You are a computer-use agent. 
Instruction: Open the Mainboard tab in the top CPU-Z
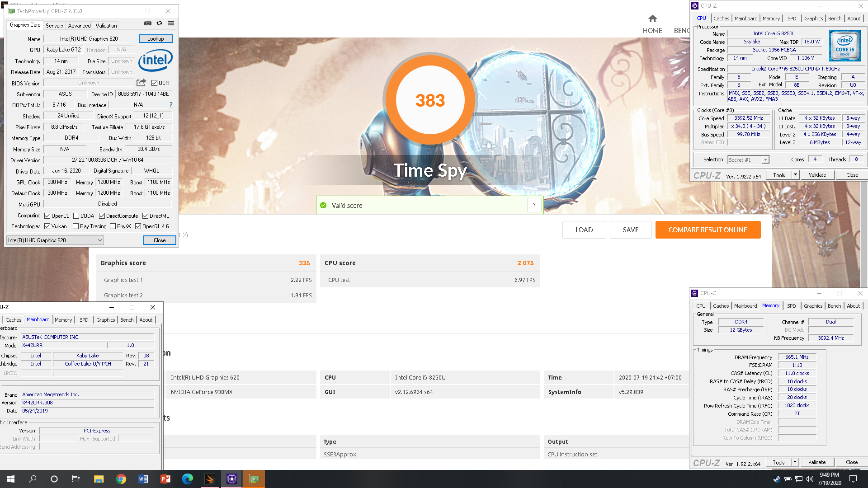pyautogui.click(x=745, y=19)
